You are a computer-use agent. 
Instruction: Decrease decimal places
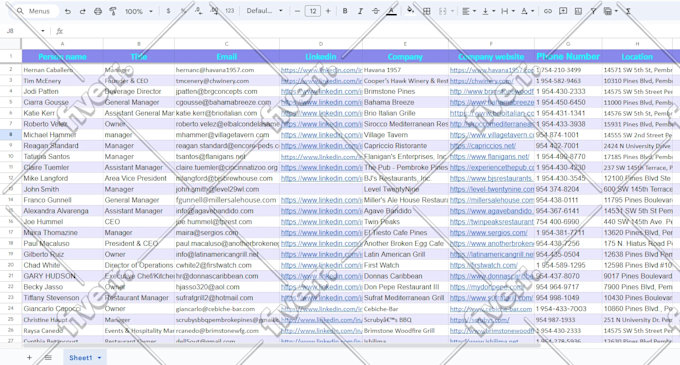point(199,11)
